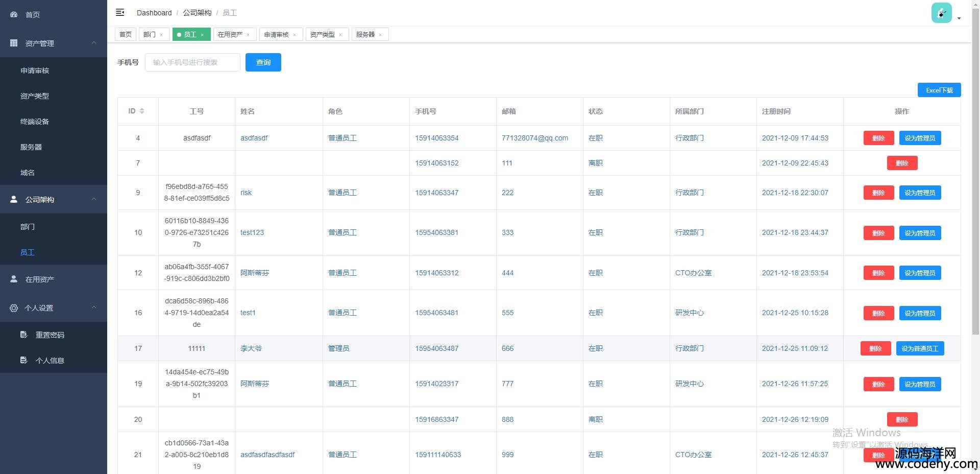The height and width of the screenshot is (474, 980).
Task: Click the 个人设置 gear icon
Action: 14,308
